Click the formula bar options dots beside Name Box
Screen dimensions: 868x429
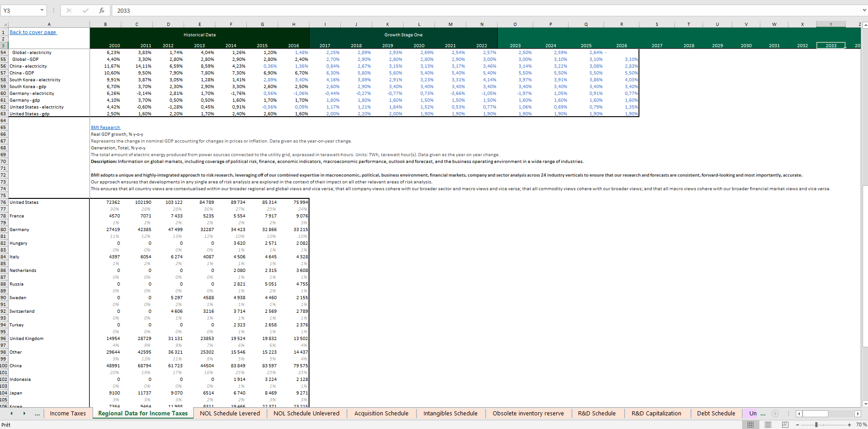(53, 10)
